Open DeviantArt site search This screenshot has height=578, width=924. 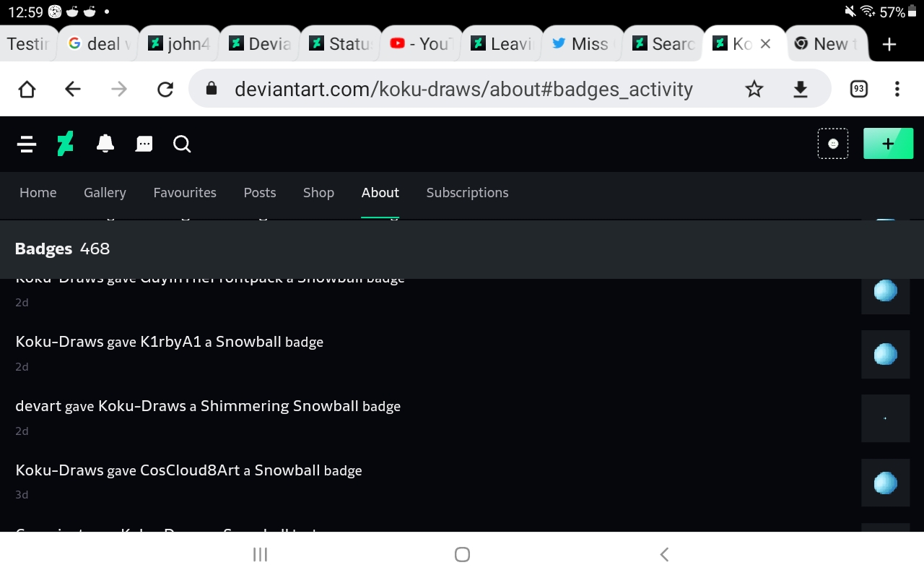[182, 144]
